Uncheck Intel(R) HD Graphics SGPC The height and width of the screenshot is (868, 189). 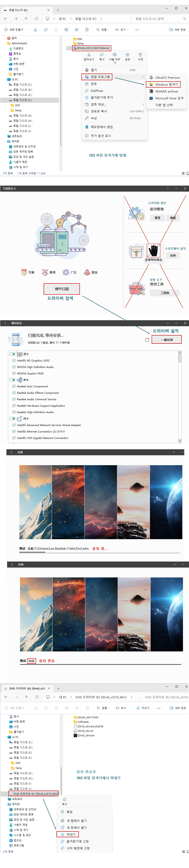[x=14, y=360]
